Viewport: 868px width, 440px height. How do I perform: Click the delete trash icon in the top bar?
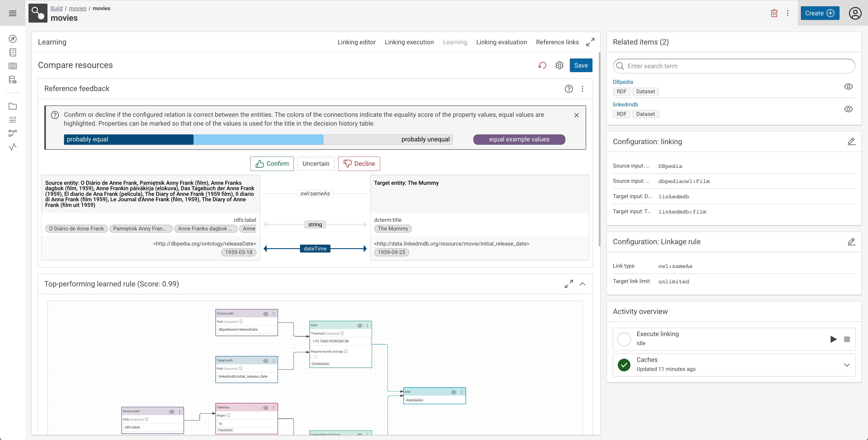774,13
